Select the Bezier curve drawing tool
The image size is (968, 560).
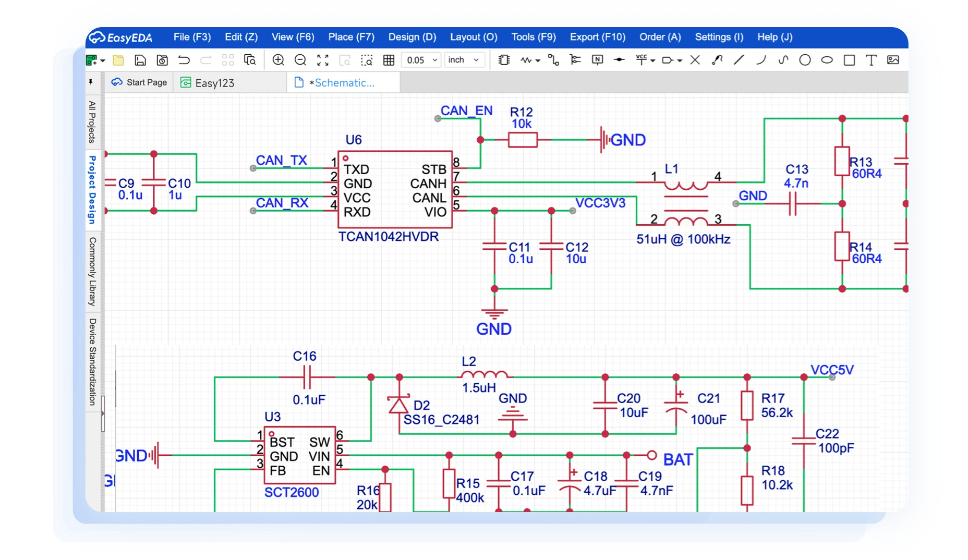(x=783, y=60)
